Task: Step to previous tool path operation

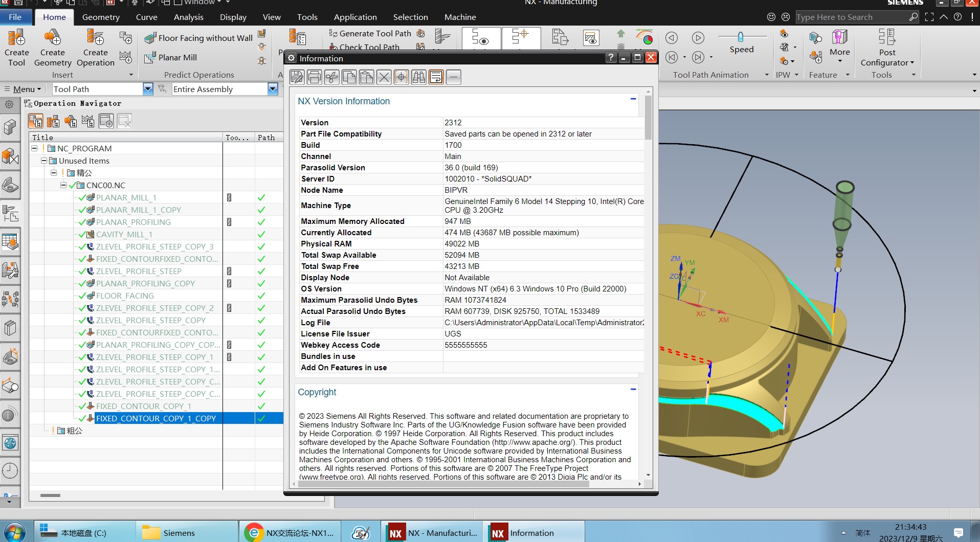Action: [x=672, y=57]
